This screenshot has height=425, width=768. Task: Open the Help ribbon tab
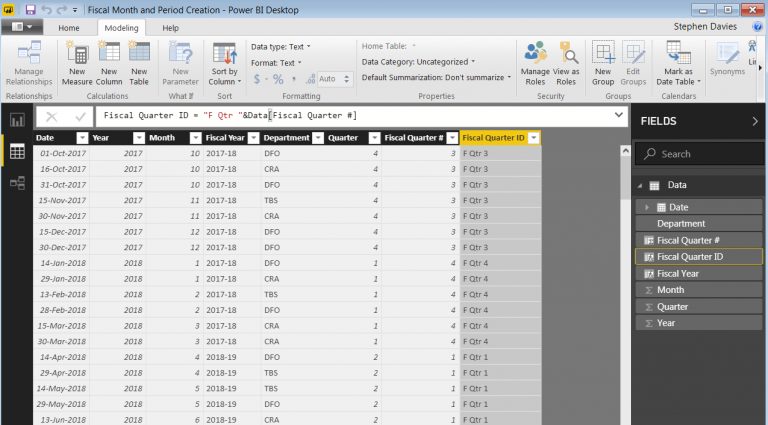171,28
